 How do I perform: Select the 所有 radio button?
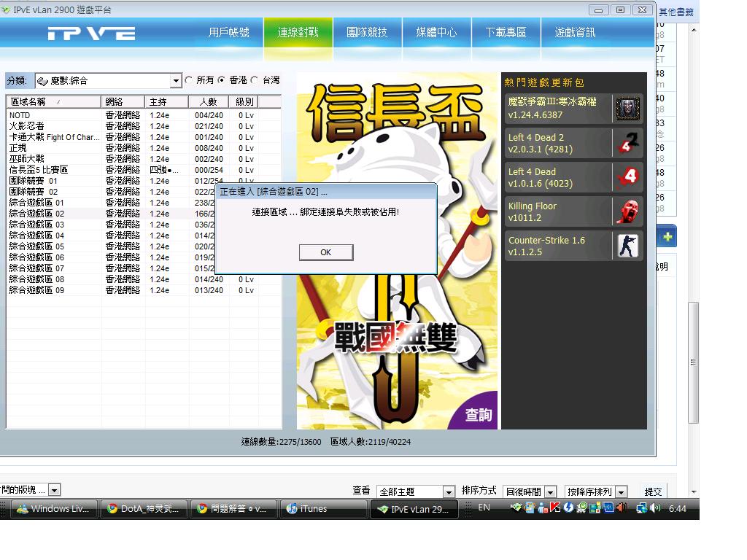(190, 80)
